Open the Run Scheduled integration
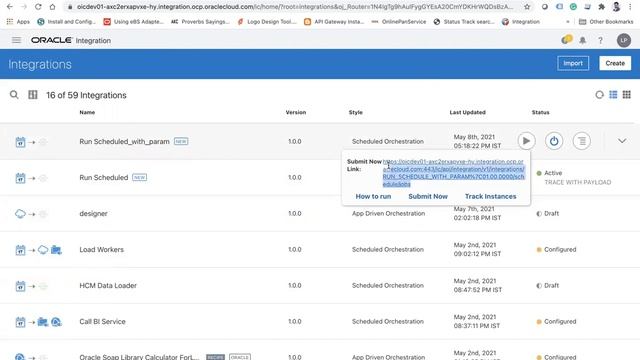Viewport: 640px width, 360px height. tap(104, 178)
